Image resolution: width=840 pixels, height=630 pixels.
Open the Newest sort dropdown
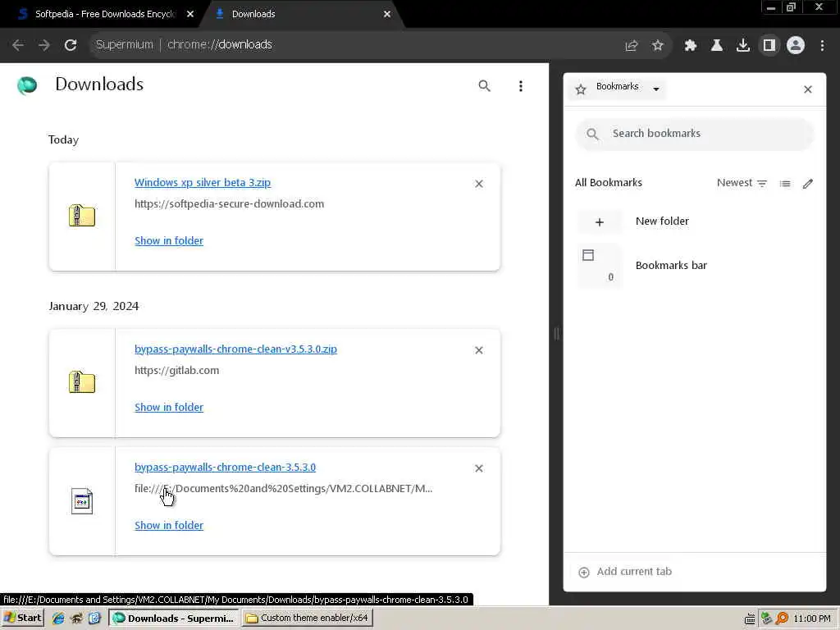pos(742,183)
